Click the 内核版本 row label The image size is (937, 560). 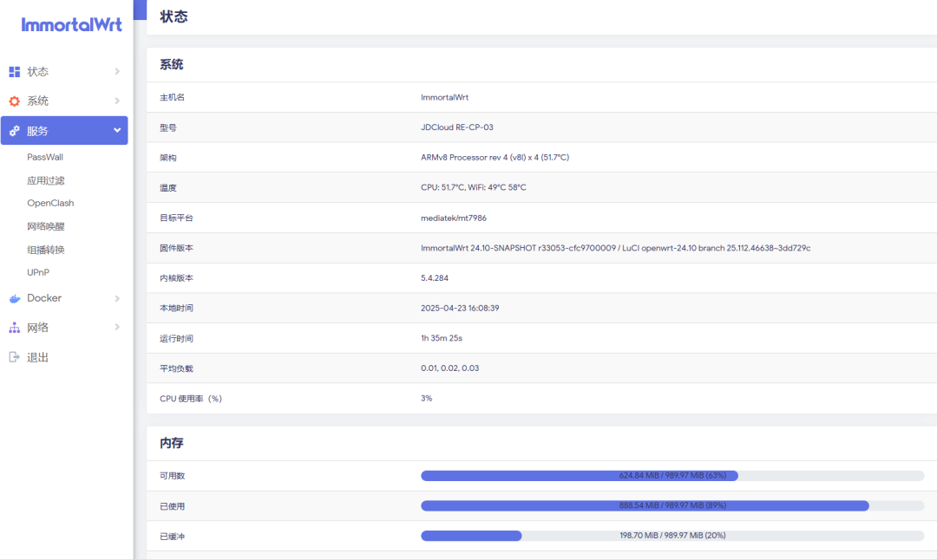coord(176,278)
